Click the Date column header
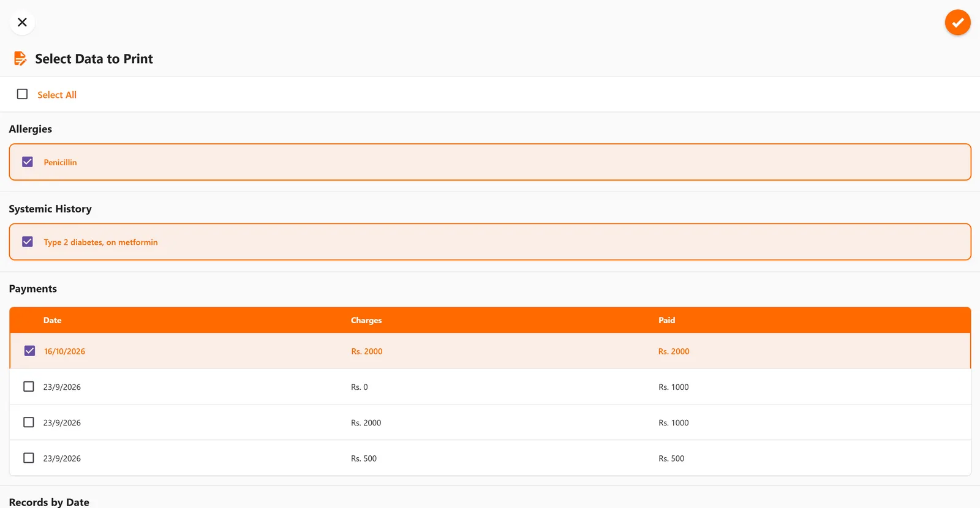 (x=52, y=320)
